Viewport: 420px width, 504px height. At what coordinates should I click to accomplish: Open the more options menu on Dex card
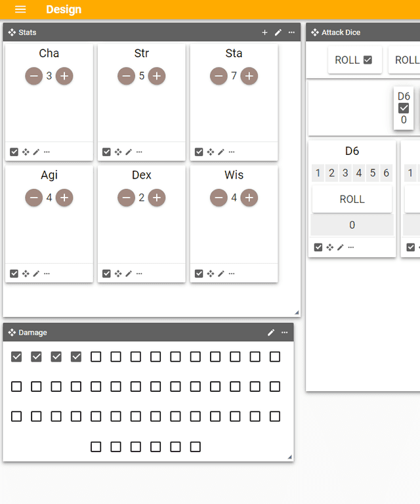pyautogui.click(x=139, y=274)
